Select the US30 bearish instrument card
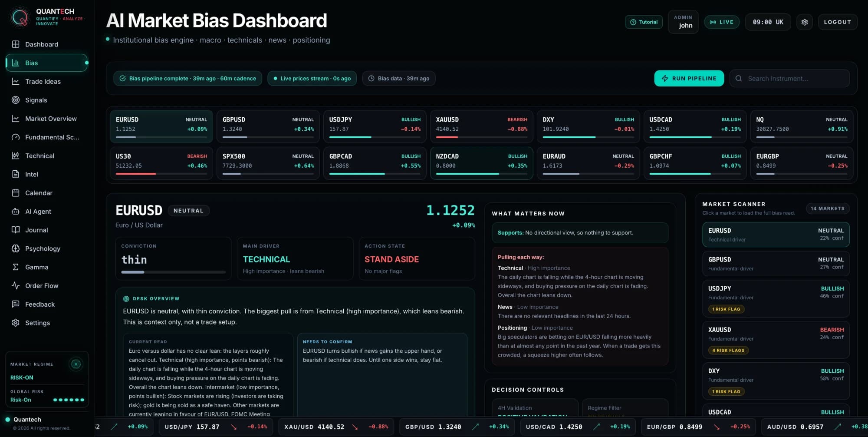 click(161, 163)
